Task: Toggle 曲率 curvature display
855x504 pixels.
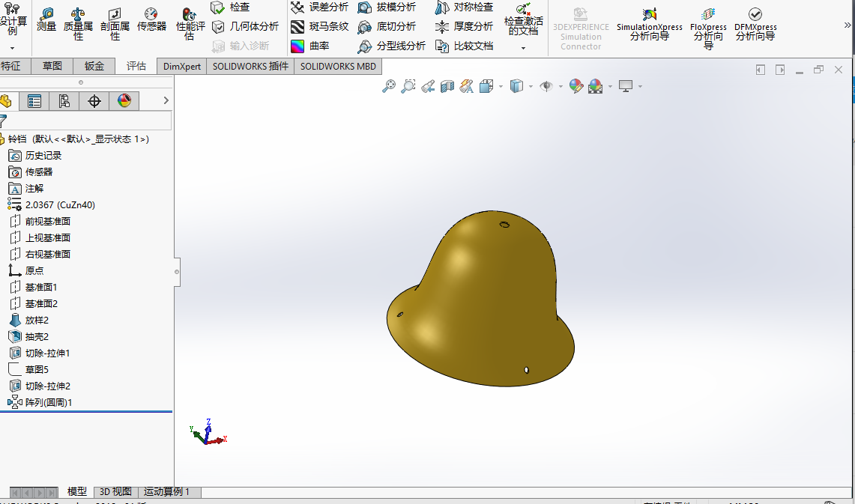Action: (309, 46)
